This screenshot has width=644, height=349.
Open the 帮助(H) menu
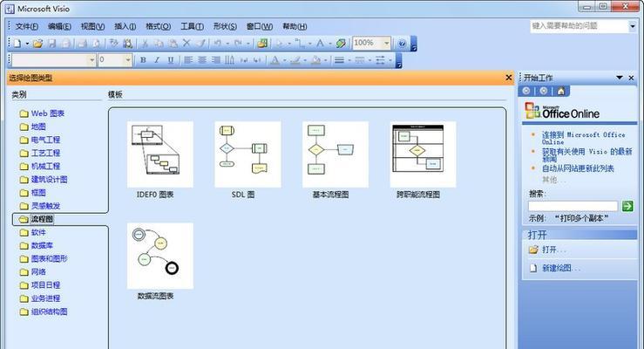point(295,26)
